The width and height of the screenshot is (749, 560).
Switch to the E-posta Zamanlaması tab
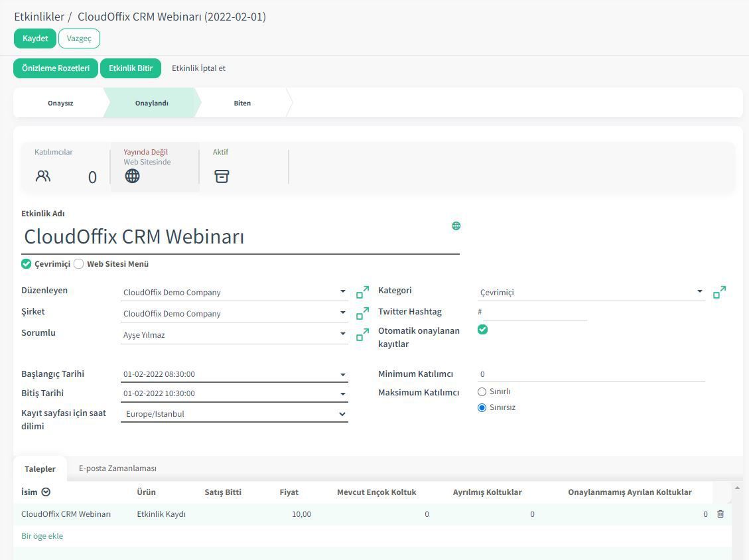117,468
